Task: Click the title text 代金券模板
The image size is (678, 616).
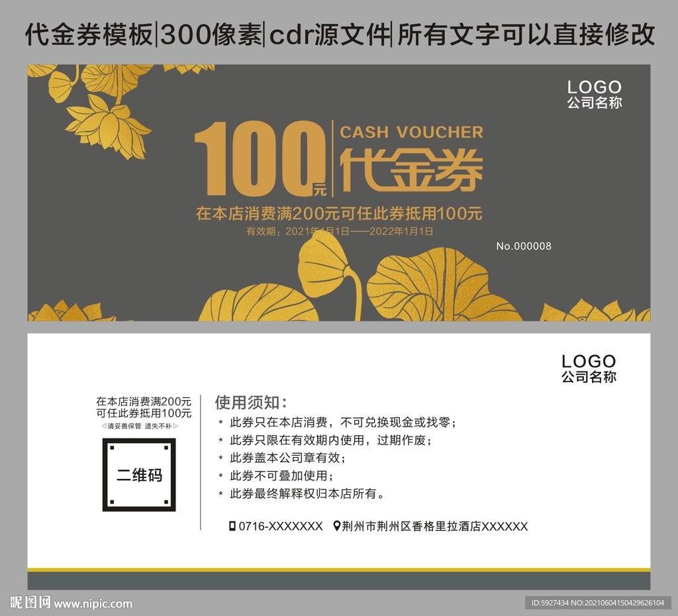Action: pyautogui.click(x=88, y=34)
